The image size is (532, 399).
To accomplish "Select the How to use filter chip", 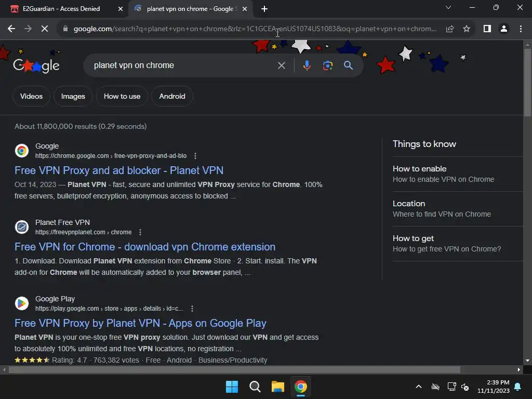I will click(x=122, y=96).
